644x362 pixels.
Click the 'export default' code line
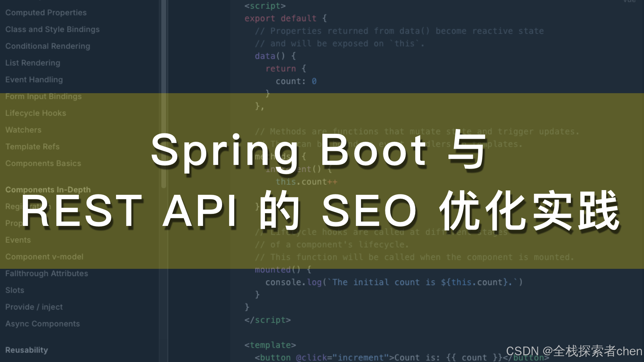(x=286, y=18)
